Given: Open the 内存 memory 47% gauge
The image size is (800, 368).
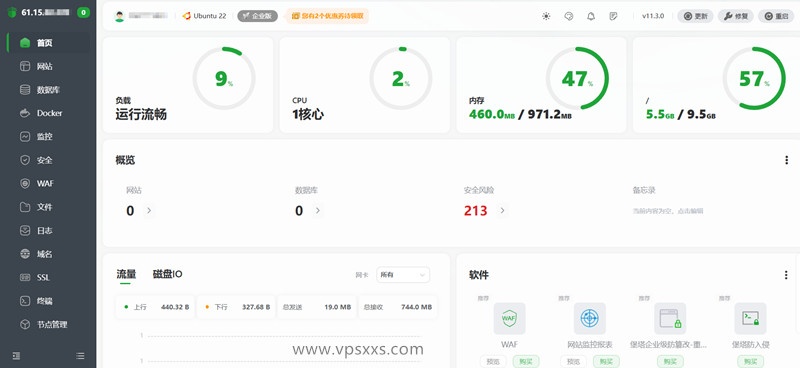Looking at the screenshot, I should click(x=578, y=79).
